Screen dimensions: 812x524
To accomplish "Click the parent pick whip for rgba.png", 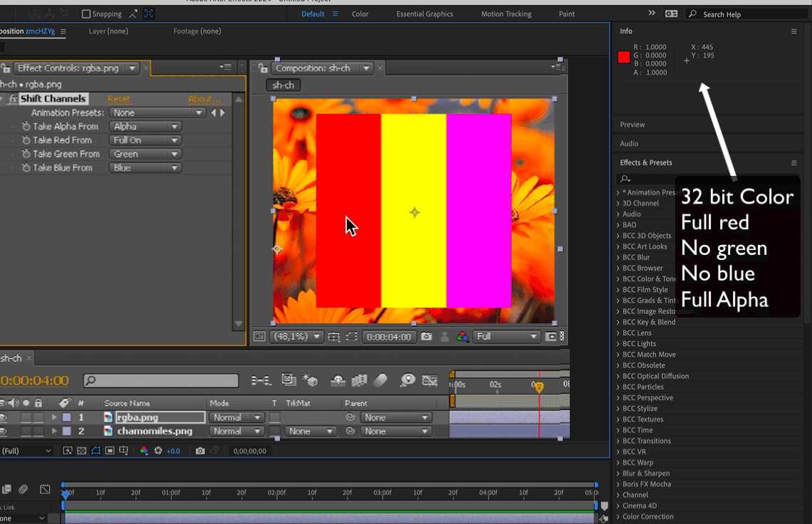I will [350, 417].
